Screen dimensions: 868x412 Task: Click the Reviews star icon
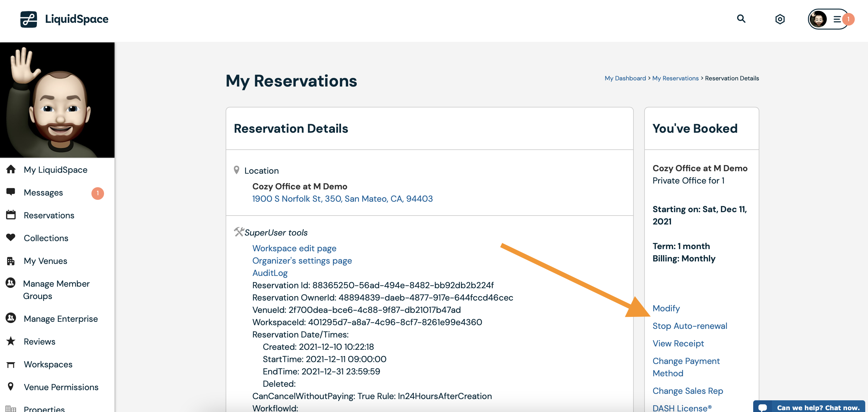[x=11, y=341]
